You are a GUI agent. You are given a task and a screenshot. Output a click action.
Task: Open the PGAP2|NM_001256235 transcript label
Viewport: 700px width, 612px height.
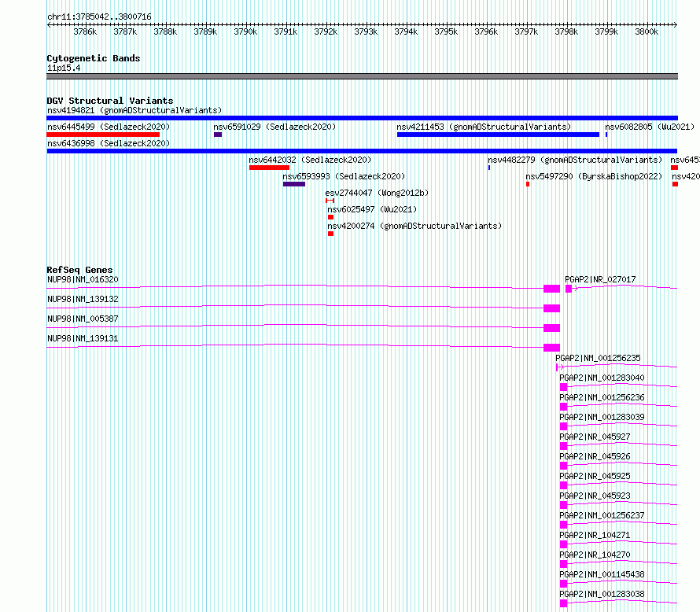click(599, 358)
